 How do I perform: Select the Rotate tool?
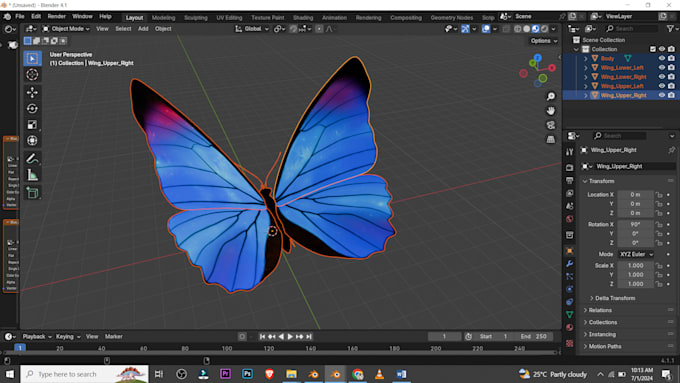(32, 108)
